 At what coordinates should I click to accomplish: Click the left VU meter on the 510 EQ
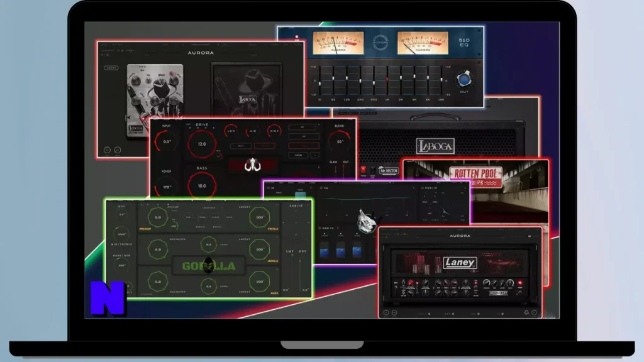click(338, 43)
